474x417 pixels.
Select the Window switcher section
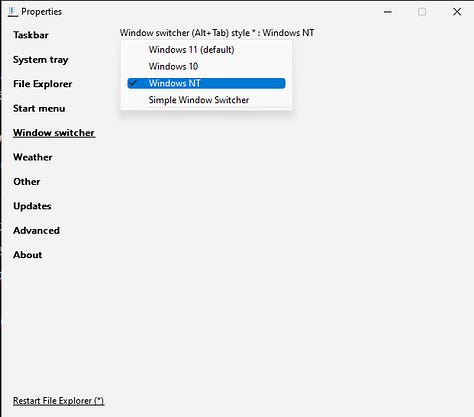[x=54, y=133]
